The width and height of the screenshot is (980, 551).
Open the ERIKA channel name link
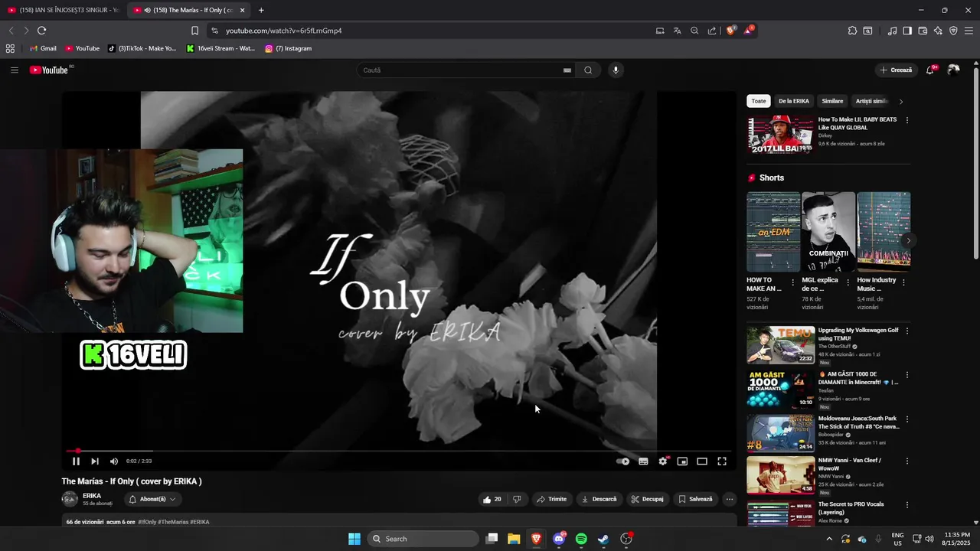tap(92, 496)
